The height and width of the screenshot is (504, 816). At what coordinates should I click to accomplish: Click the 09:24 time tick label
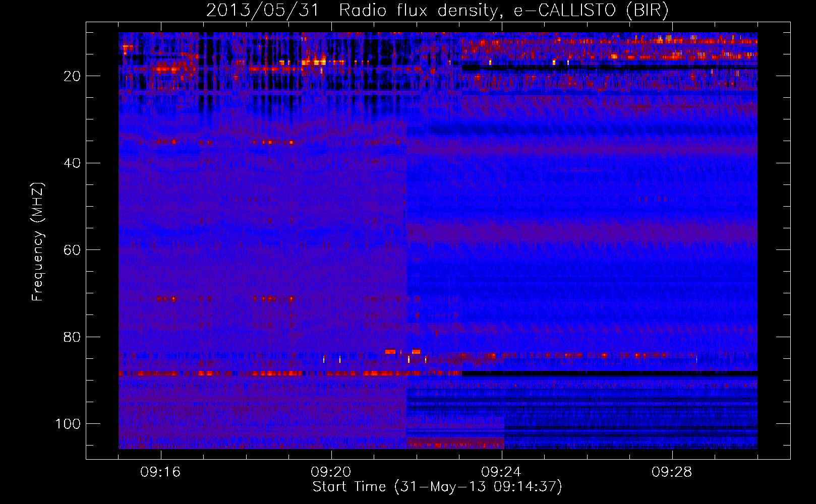tap(501, 472)
